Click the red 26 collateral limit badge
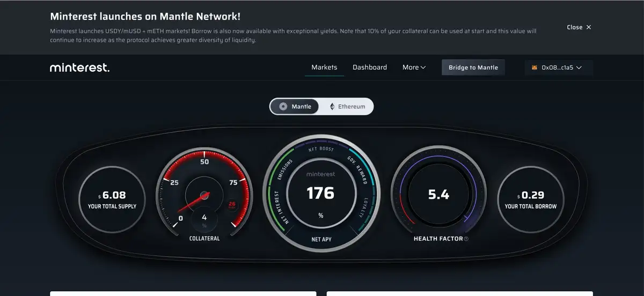 coord(232,204)
